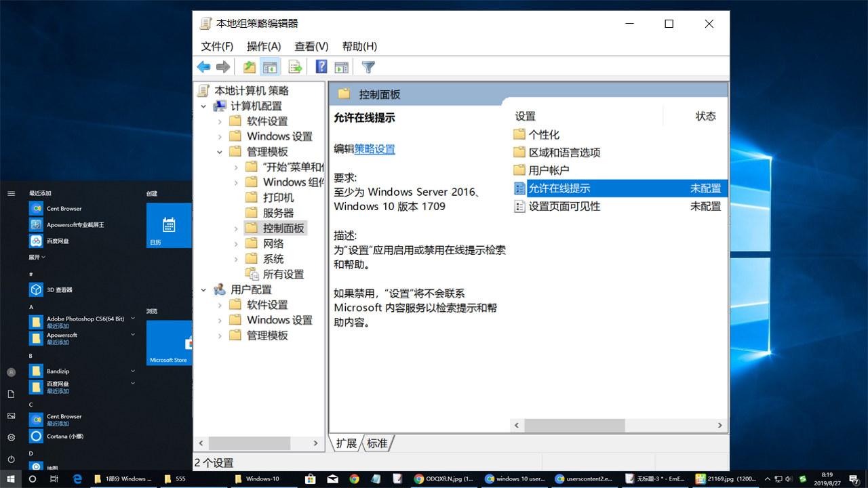The height and width of the screenshot is (488, 868).
Task: Expand the Windows 组件 tree node
Action: pyautogui.click(x=236, y=182)
